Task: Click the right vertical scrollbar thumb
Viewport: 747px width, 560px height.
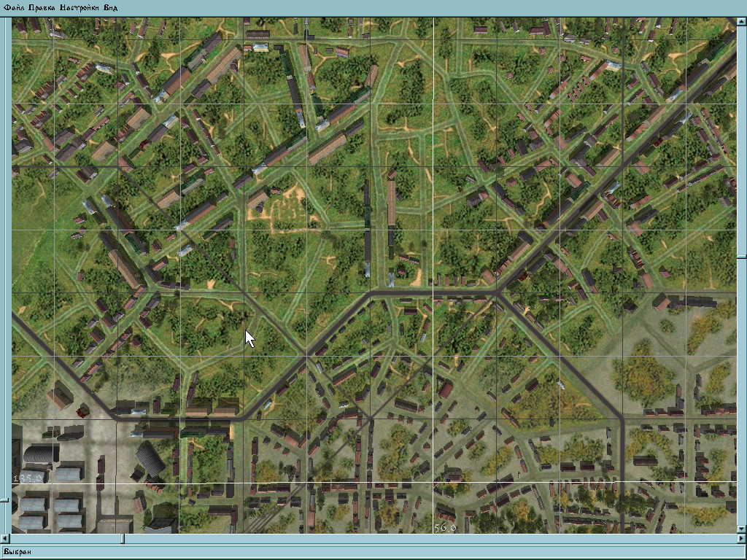Action: click(x=742, y=257)
